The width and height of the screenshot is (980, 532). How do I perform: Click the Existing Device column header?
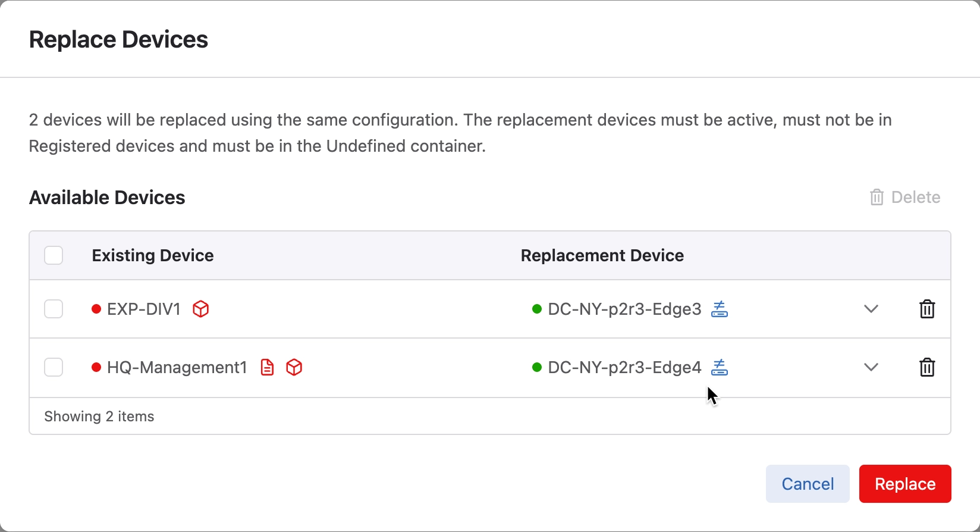click(x=153, y=255)
